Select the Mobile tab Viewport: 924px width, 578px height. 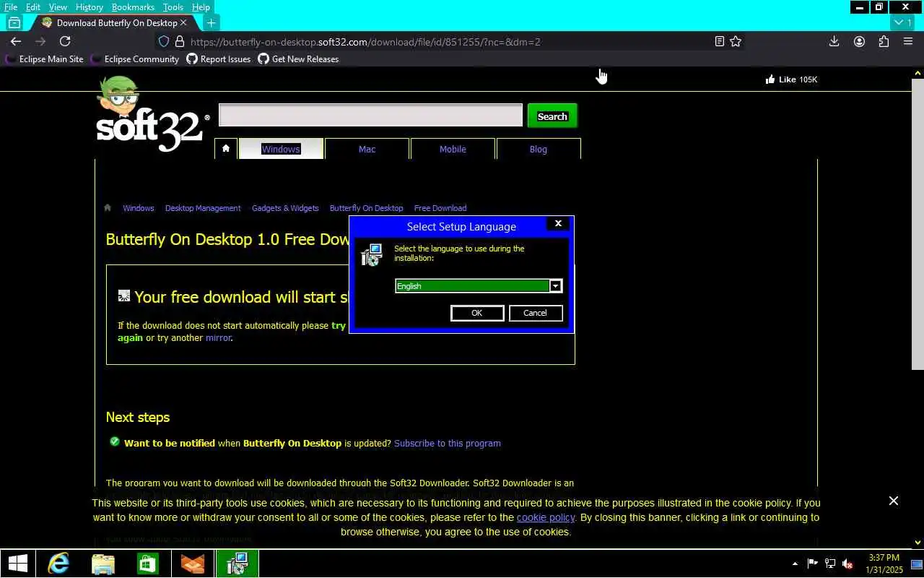coord(453,149)
